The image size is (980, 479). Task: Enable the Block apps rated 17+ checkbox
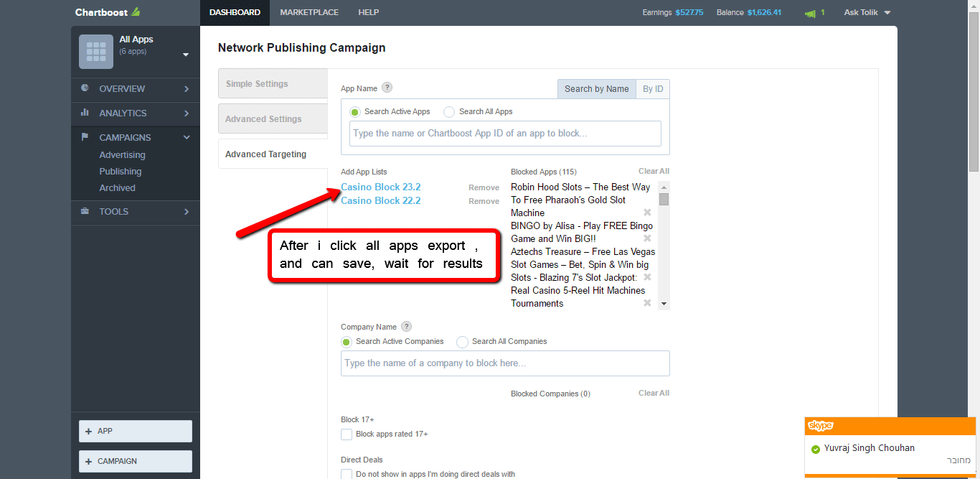pos(347,434)
